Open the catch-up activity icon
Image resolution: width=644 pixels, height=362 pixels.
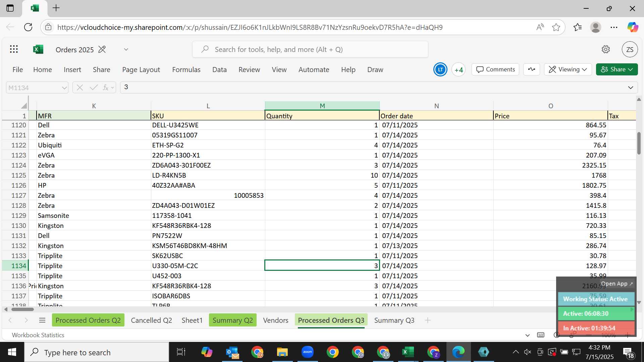pos(532,69)
